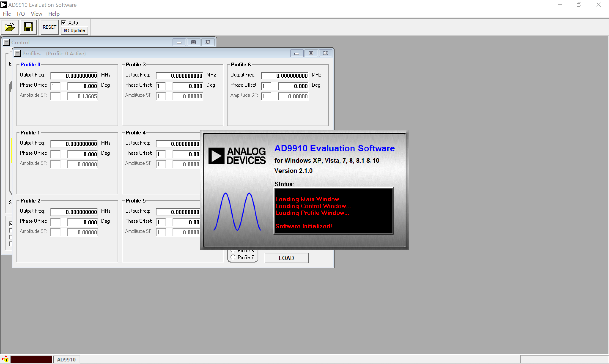The image size is (609, 364).
Task: Click the Analog Devices logo on splash
Action: pos(237,156)
